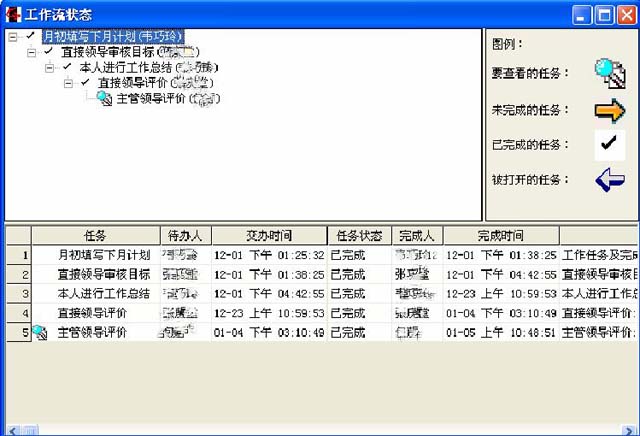Click the magnifier icon beside 主管领导评价 in tree
The image size is (640, 436).
pos(105,98)
